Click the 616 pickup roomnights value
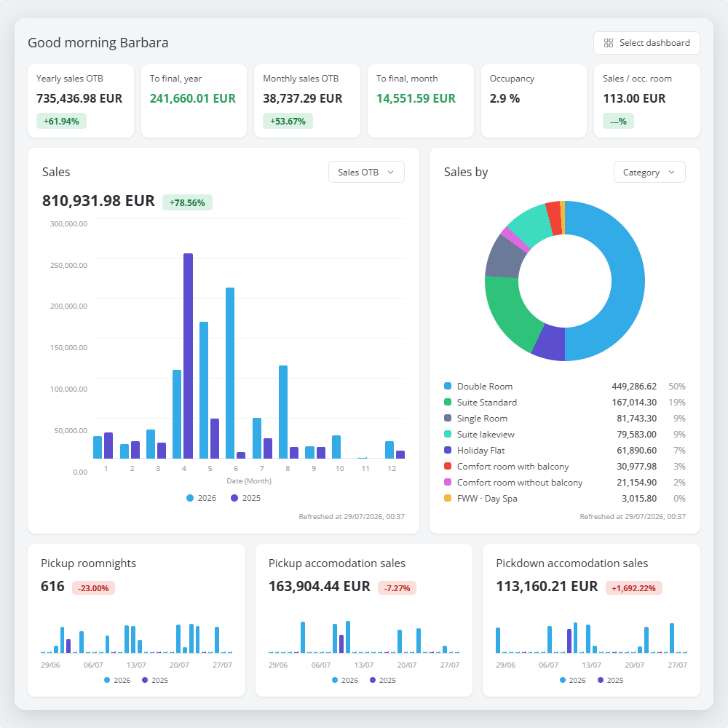 pyautogui.click(x=52, y=586)
